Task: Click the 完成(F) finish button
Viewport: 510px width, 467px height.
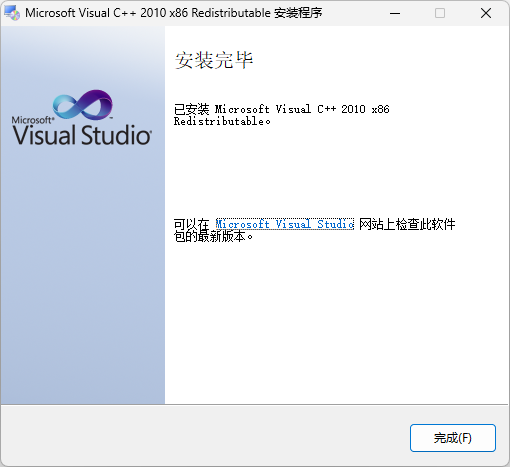Action: point(453,438)
